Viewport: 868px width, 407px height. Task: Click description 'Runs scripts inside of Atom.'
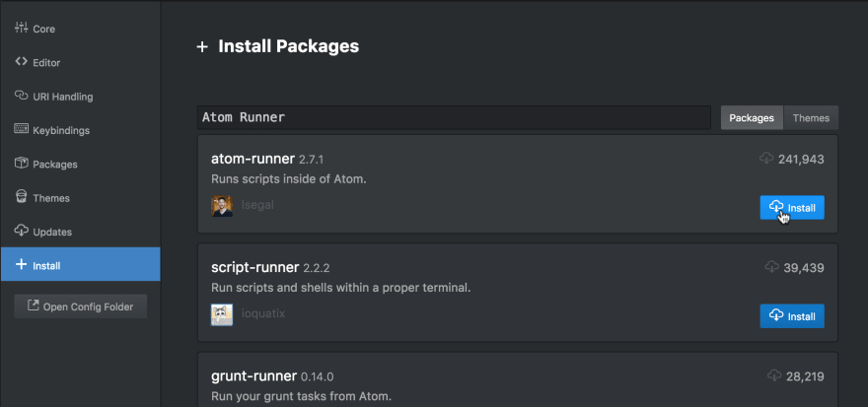pyautogui.click(x=289, y=179)
